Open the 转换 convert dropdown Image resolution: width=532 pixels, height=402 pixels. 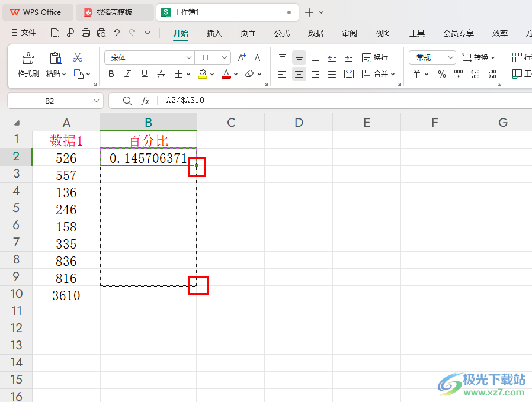[493, 57]
